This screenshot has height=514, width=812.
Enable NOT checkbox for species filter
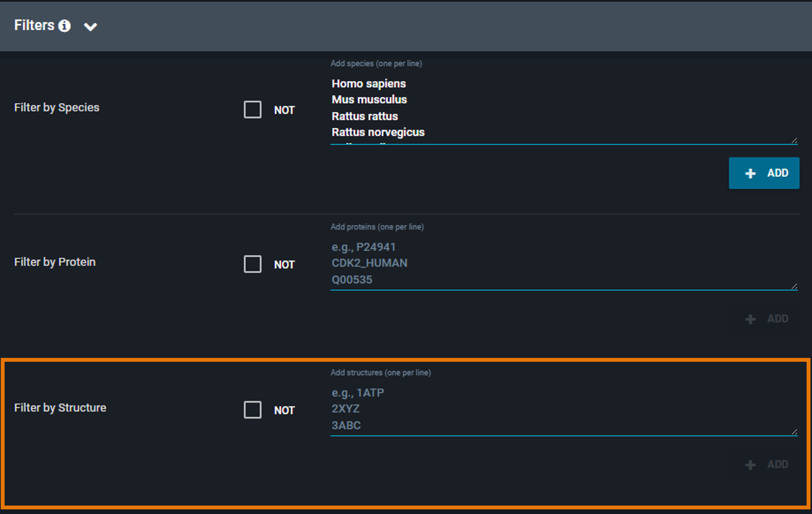click(253, 110)
